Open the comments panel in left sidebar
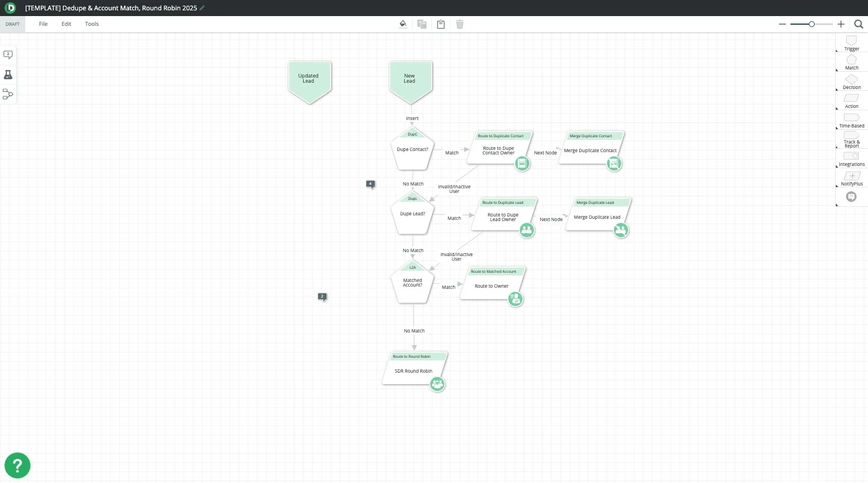This screenshot has width=868, height=483. [x=8, y=55]
